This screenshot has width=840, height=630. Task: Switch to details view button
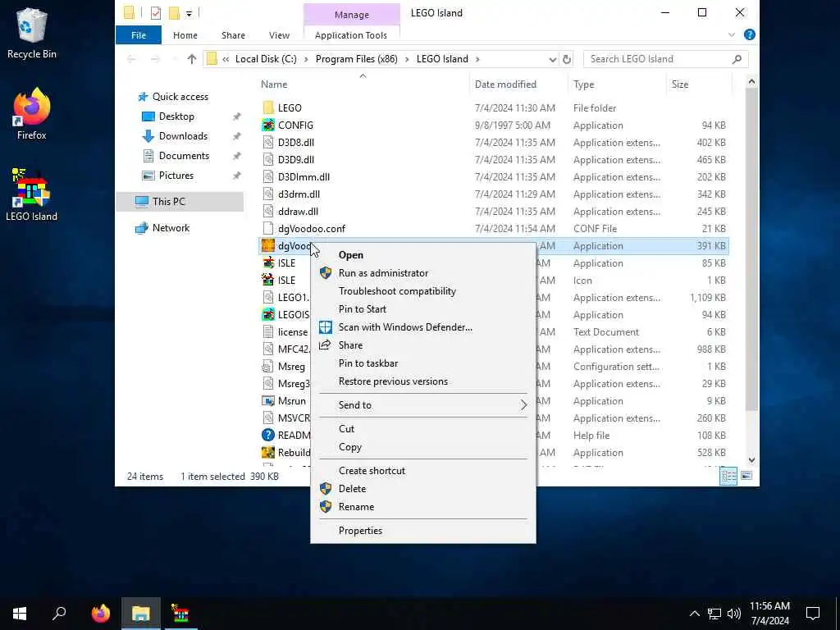[x=728, y=476]
